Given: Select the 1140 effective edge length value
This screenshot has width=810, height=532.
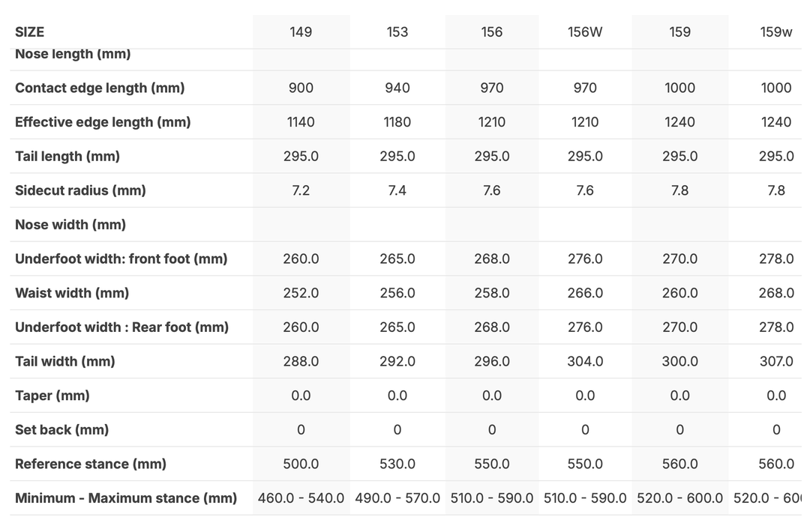Looking at the screenshot, I should (301, 122).
